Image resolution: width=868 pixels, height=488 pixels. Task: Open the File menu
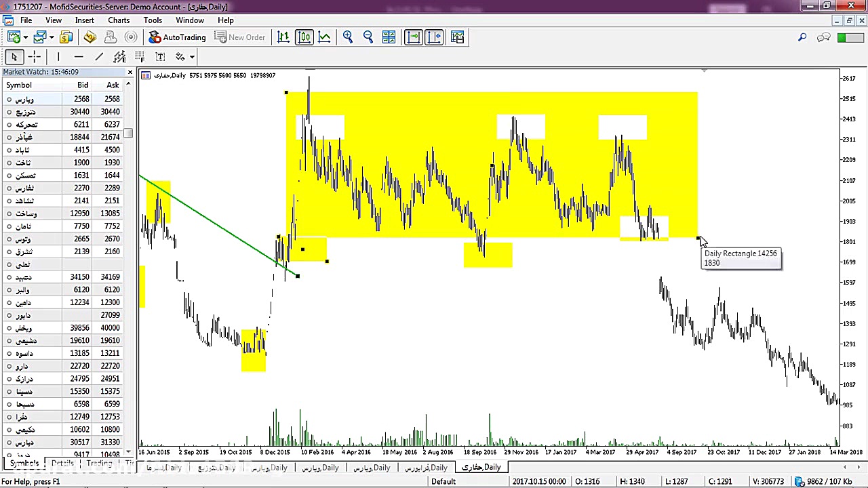(x=26, y=20)
